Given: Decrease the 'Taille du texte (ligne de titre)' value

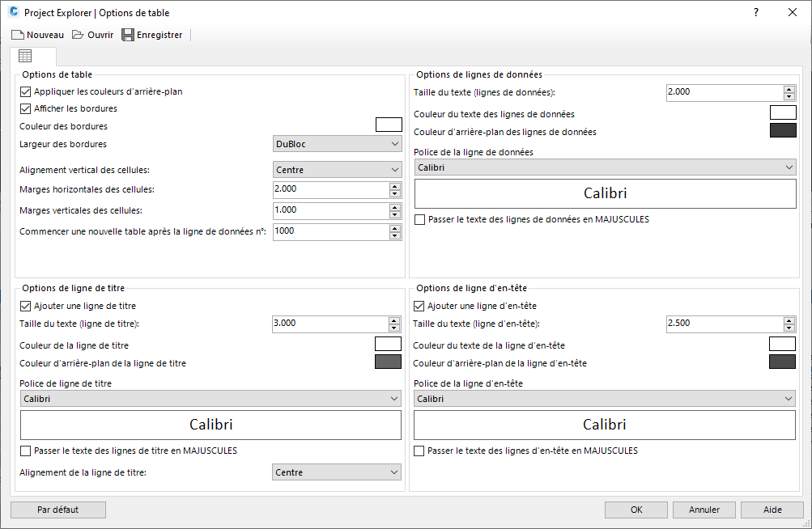Looking at the screenshot, I should click(395, 328).
